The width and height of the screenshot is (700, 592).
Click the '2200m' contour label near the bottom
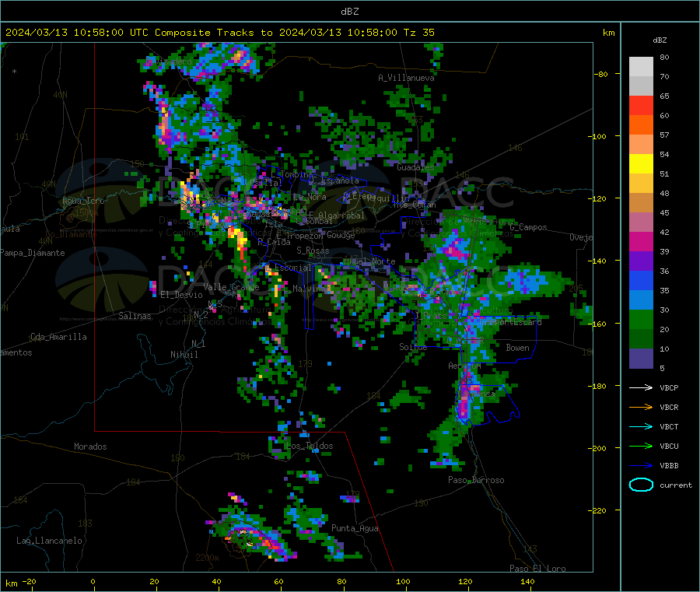tap(207, 558)
